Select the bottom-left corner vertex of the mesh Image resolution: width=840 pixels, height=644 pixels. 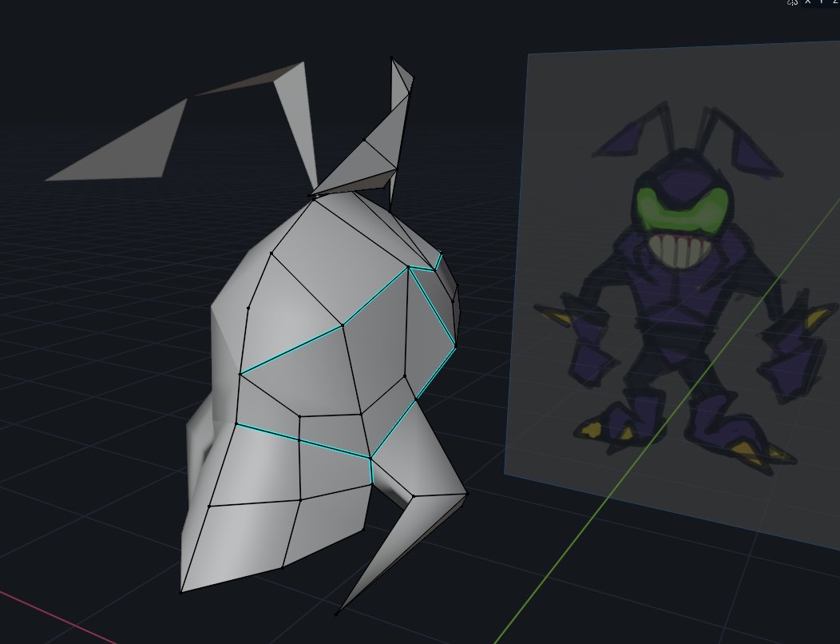(181, 592)
